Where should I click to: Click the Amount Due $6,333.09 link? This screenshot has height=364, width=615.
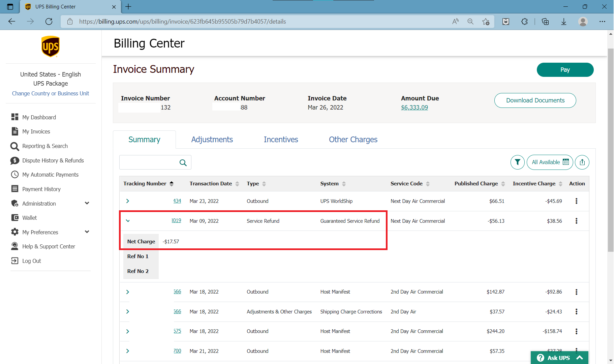pos(414,108)
